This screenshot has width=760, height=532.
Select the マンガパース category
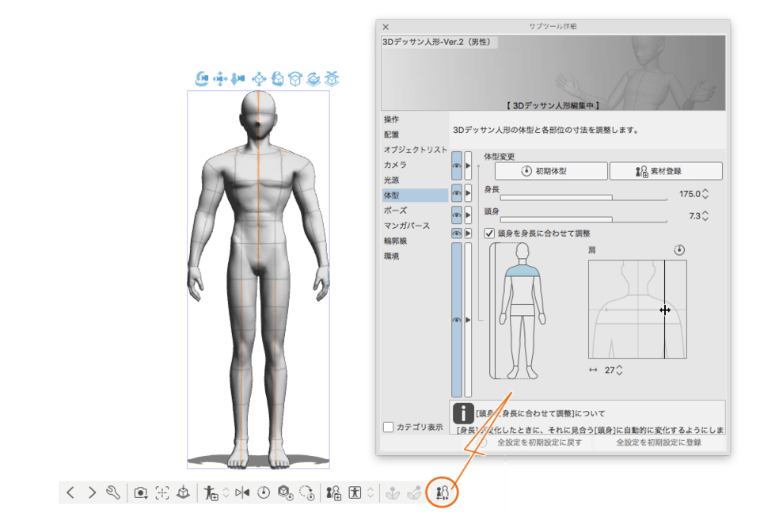[407, 226]
